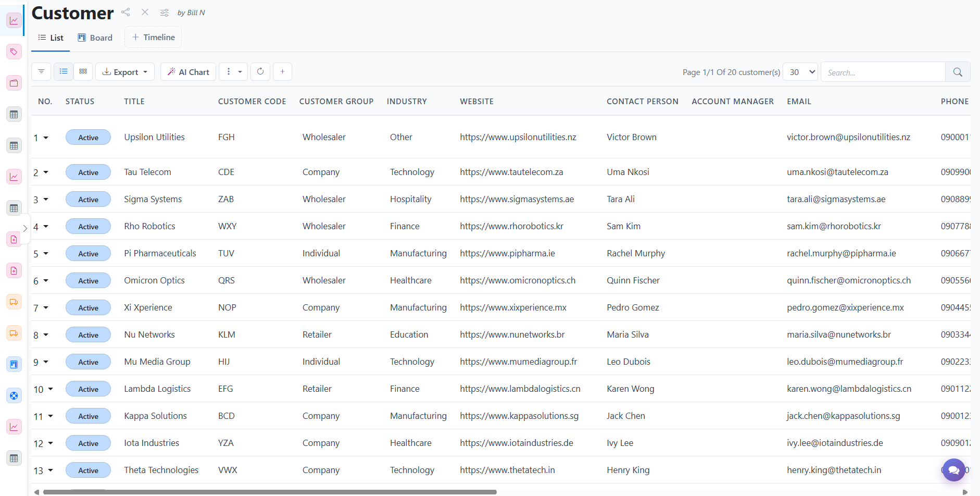980x496 pixels.
Task: Select the list layout view icon
Action: 64,71
